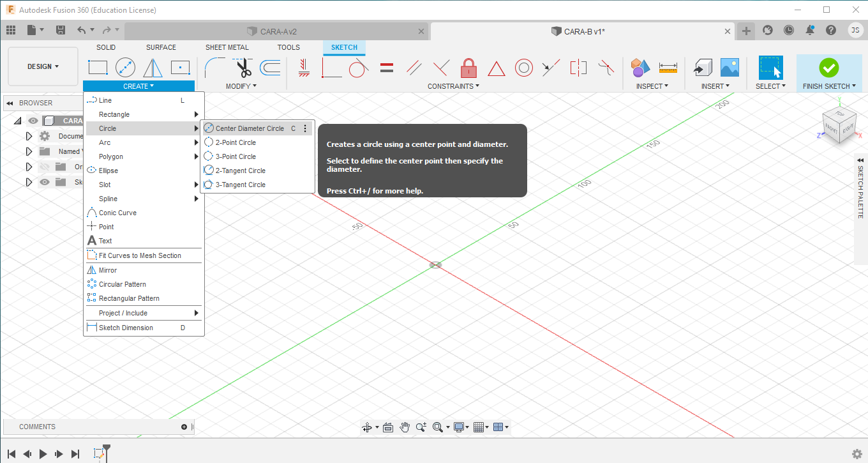Open Center Diameter Circle three-dot options

click(x=305, y=128)
